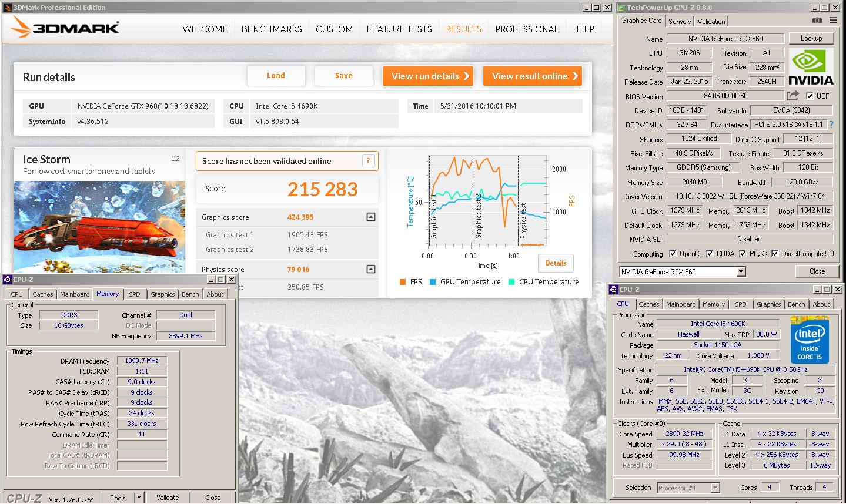Open the Processor #1 selection dropdown
Image resolution: width=846 pixels, height=504 pixels.
click(x=715, y=488)
